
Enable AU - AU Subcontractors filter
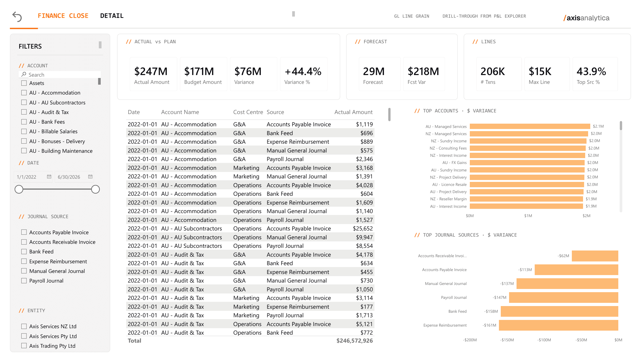24,102
